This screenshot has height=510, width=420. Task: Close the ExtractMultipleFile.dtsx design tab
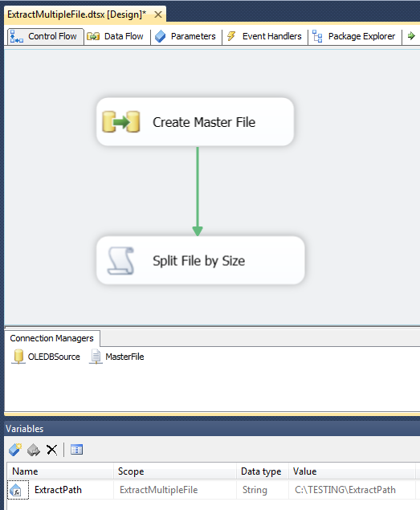158,14
